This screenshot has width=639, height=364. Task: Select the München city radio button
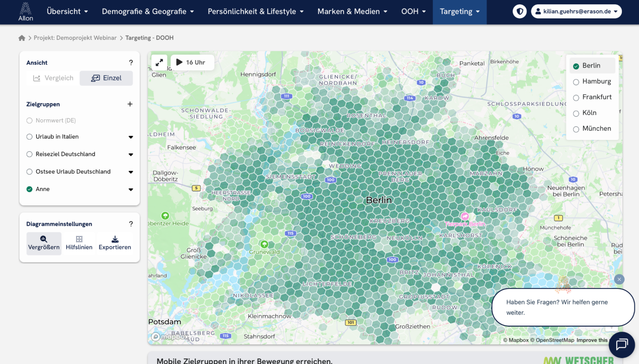click(576, 129)
